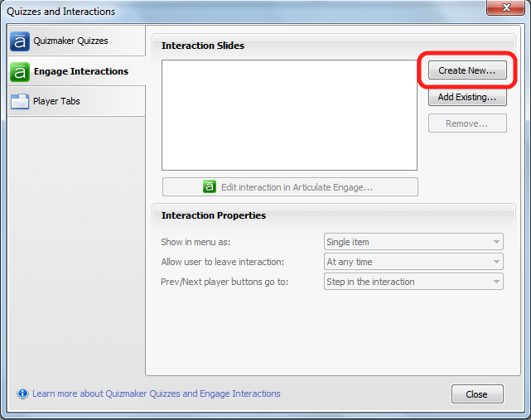
Task: Click the blue Quizmaker Quizzes icon
Action: pyautogui.click(x=20, y=41)
